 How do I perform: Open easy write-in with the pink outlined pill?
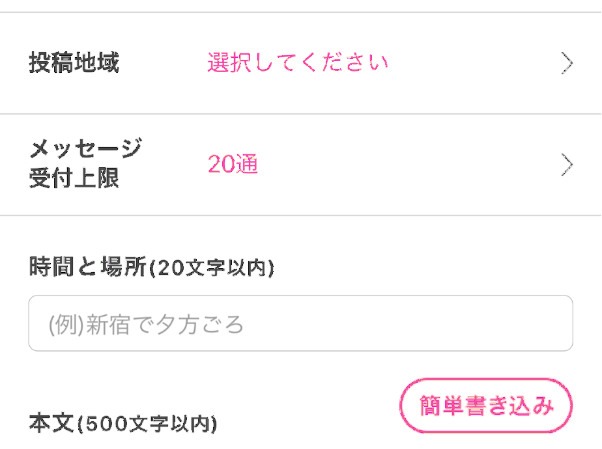[x=487, y=406]
